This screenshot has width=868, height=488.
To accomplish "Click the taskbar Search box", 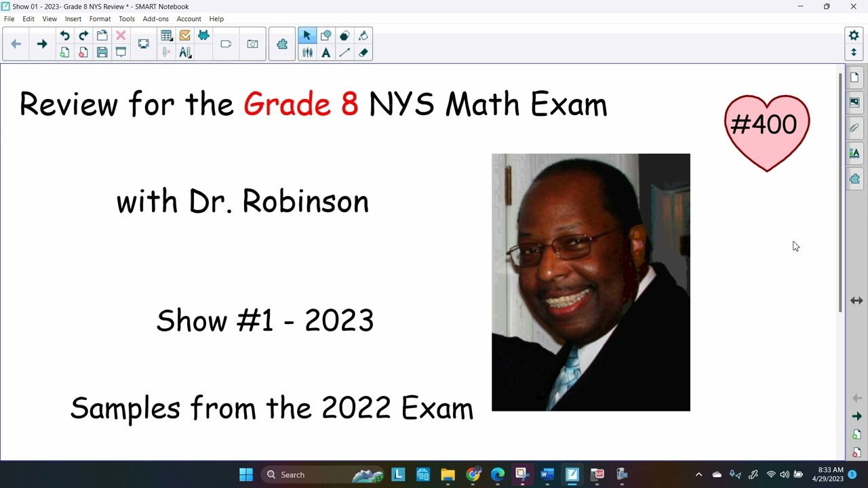I will tap(323, 474).
